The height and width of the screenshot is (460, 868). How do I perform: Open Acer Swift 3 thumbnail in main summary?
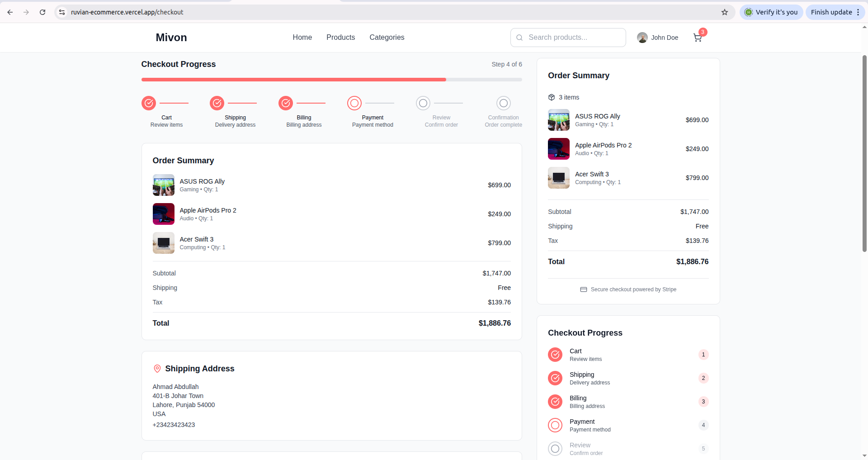pyautogui.click(x=164, y=243)
